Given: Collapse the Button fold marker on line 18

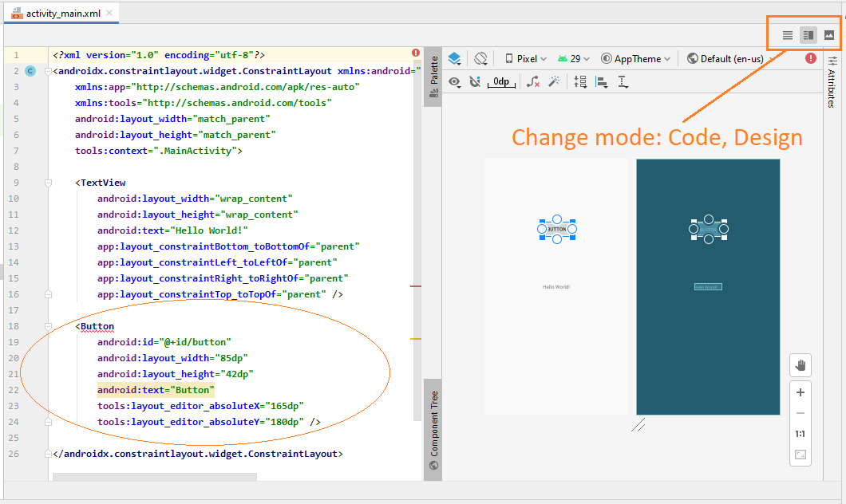Looking at the screenshot, I should tap(48, 326).
